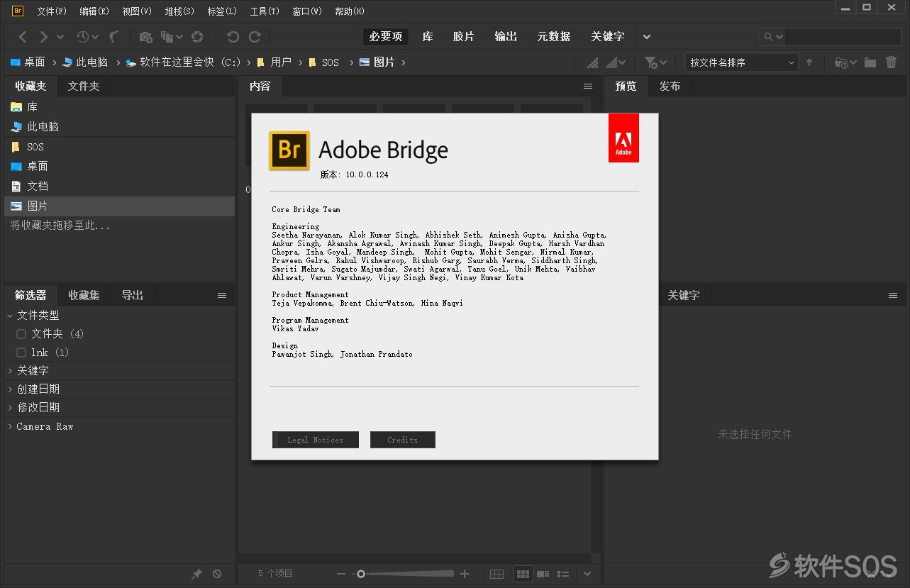Open the 内容 panel menu icon
The image size is (910, 588).
[x=588, y=86]
